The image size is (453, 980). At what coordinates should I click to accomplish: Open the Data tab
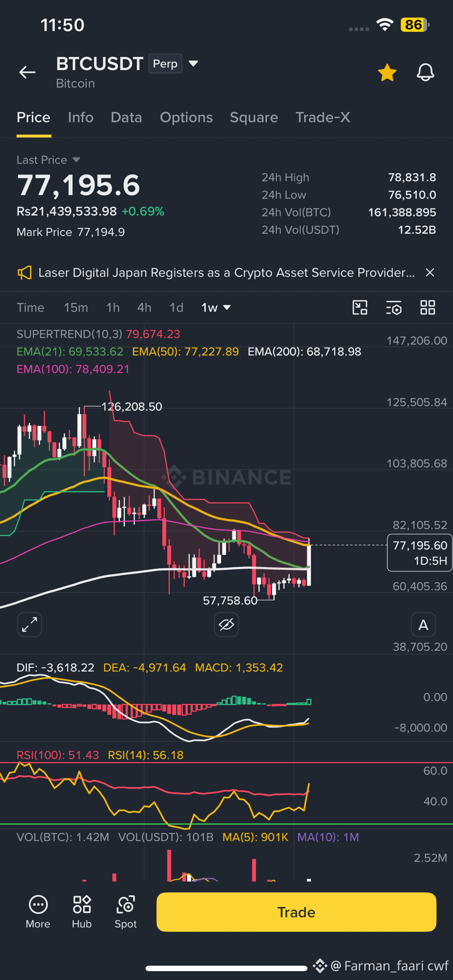[x=126, y=118]
